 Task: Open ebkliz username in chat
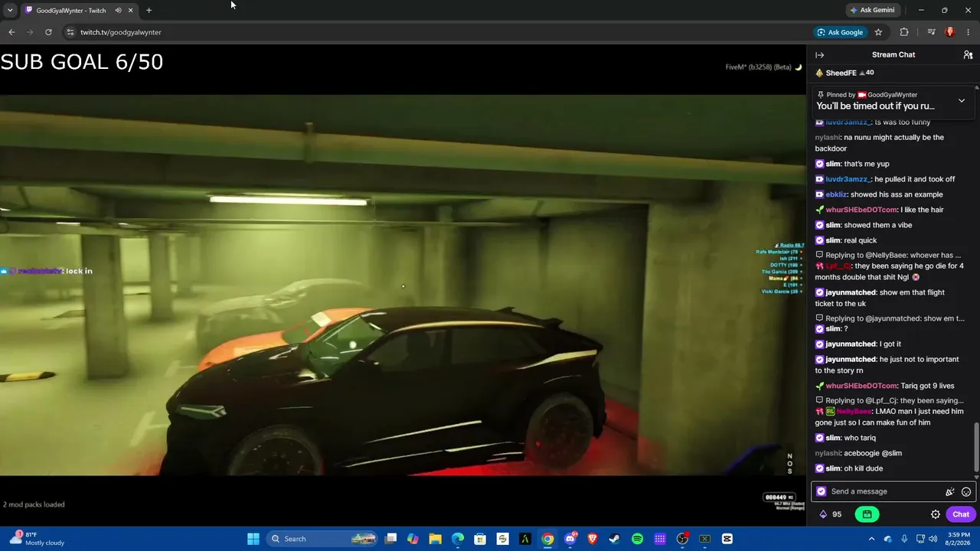tap(836, 194)
